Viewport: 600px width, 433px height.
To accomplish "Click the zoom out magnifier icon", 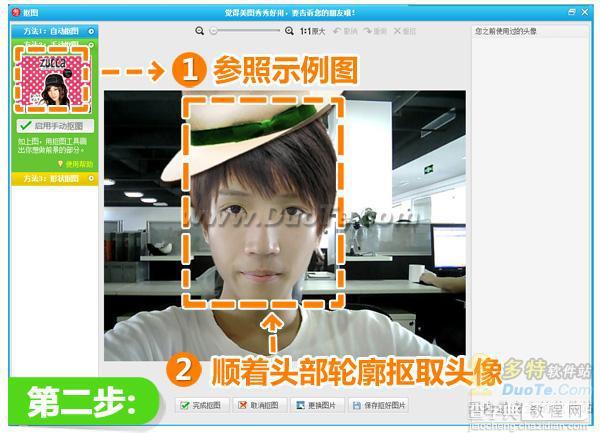I will tap(199, 31).
